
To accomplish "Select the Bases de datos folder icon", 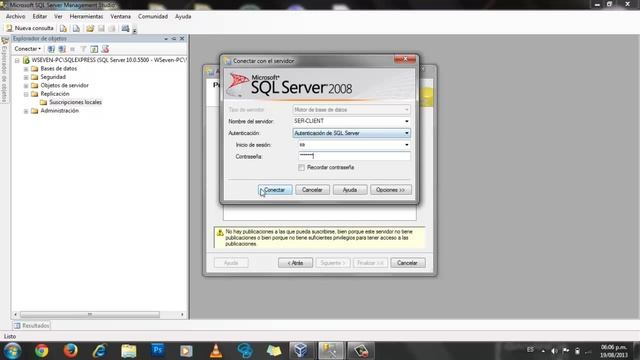I will (x=35, y=69).
